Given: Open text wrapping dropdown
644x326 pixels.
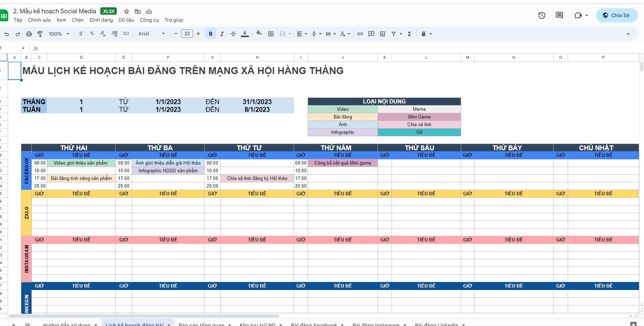Looking at the screenshot, I should tap(330, 34).
